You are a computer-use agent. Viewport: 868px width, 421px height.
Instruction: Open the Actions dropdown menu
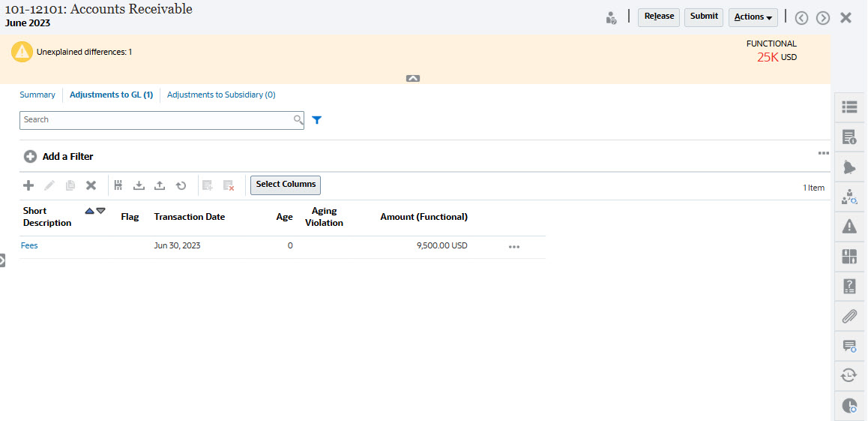tap(753, 17)
